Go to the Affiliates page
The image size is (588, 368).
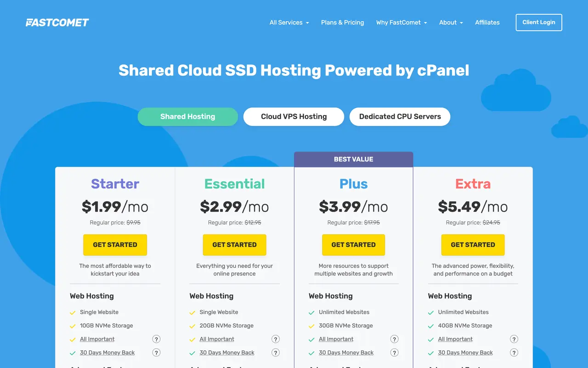[x=487, y=22]
